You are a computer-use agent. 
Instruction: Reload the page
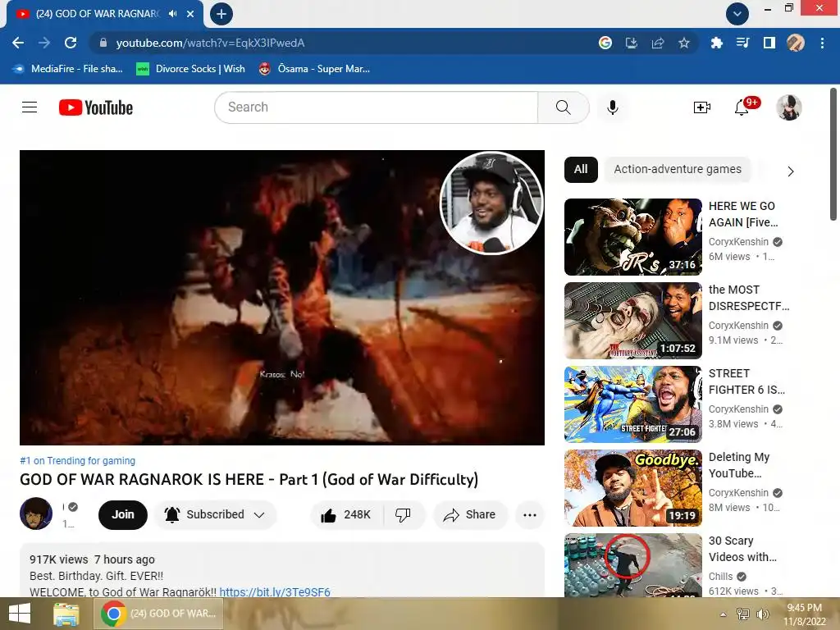coord(71,43)
